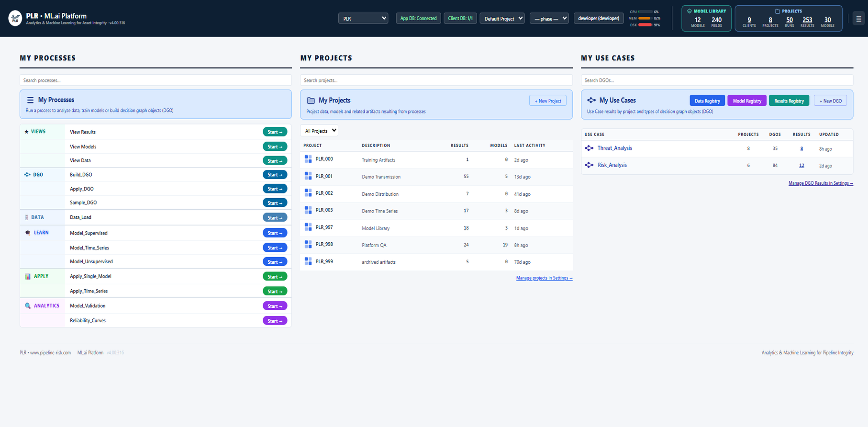Open the Model Registry
The image size is (868, 427).
coord(747,101)
